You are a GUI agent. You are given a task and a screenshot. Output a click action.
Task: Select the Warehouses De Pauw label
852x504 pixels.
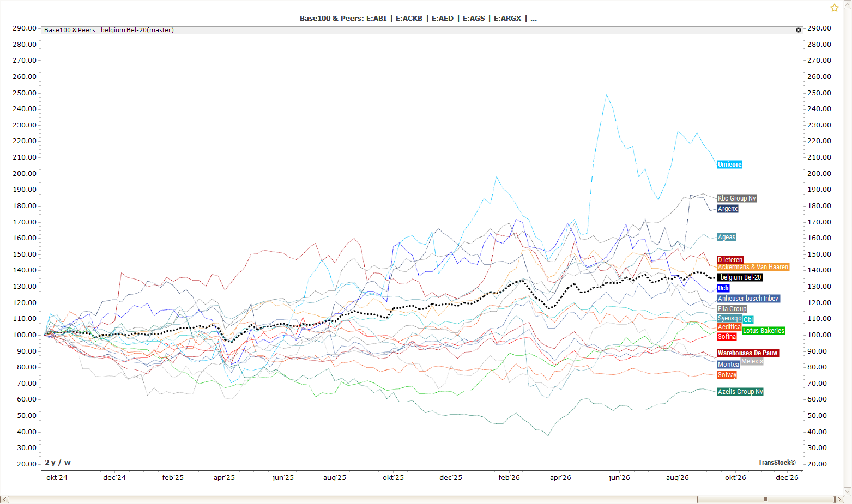748,353
